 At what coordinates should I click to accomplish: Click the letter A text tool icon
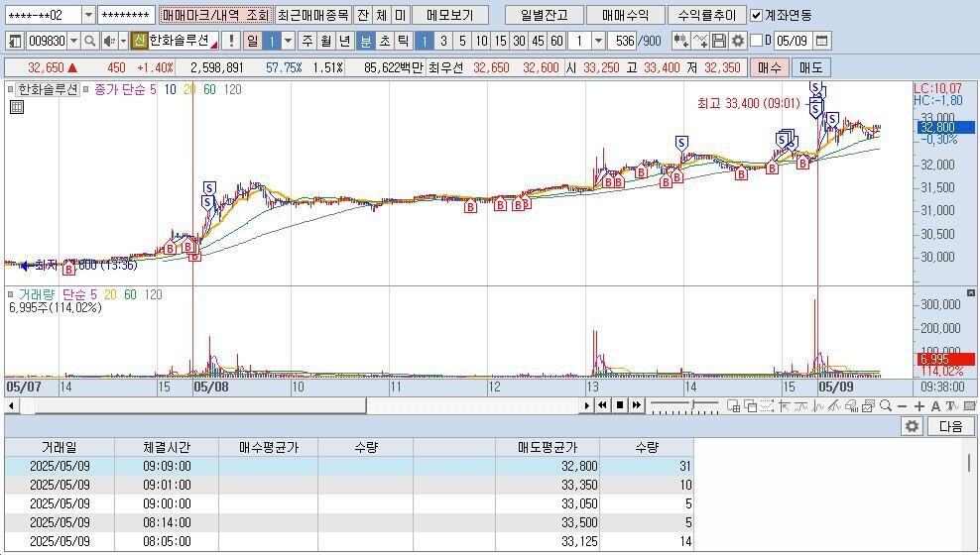tap(935, 405)
